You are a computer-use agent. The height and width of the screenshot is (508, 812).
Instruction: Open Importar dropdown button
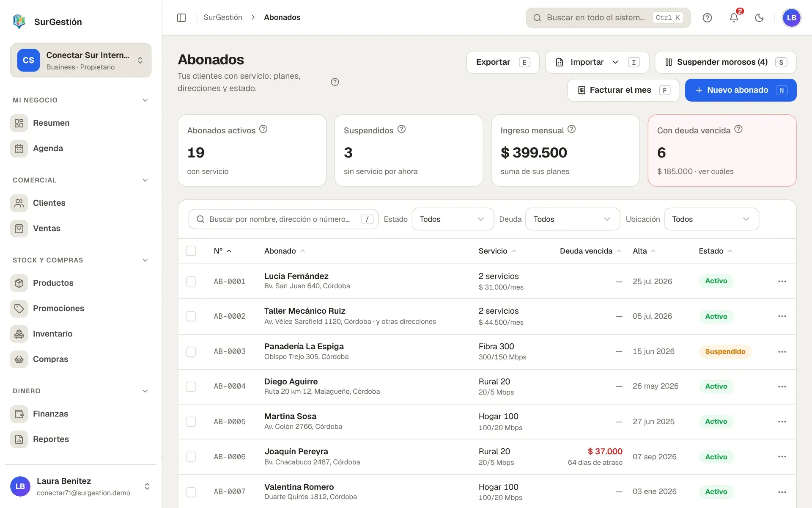coord(597,62)
